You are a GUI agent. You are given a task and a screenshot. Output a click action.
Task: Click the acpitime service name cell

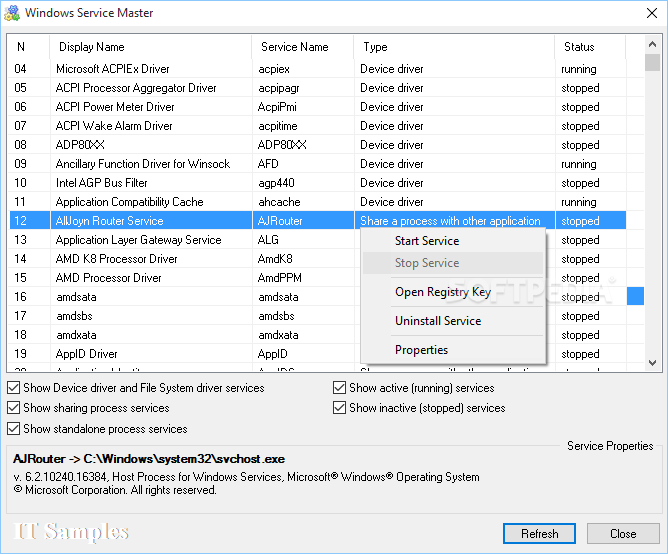(x=303, y=126)
